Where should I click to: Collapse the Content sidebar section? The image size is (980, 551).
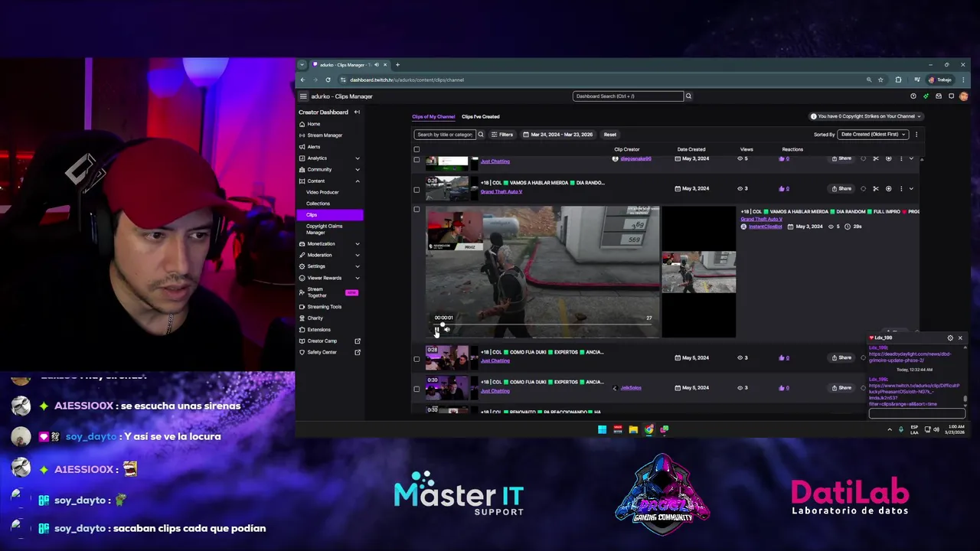click(358, 181)
